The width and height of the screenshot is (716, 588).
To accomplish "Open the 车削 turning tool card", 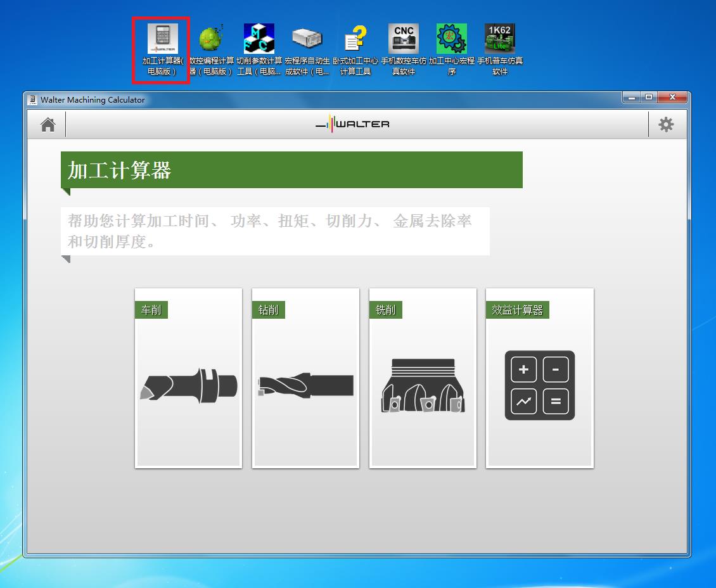I will pos(188,378).
